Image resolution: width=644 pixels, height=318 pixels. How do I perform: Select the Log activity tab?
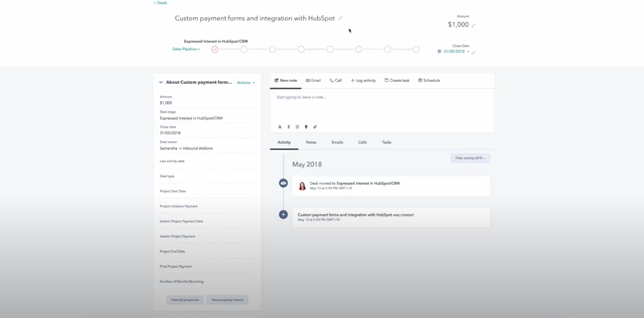[363, 81]
